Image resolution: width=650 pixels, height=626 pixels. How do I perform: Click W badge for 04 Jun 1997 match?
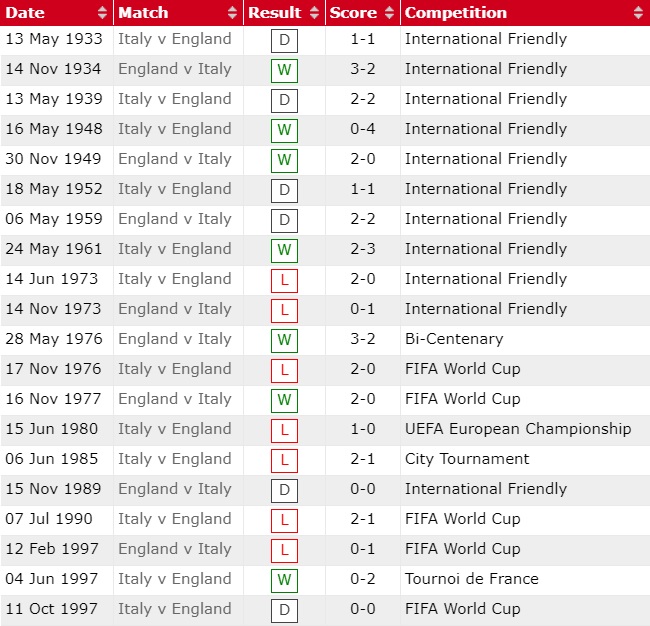[284, 580]
